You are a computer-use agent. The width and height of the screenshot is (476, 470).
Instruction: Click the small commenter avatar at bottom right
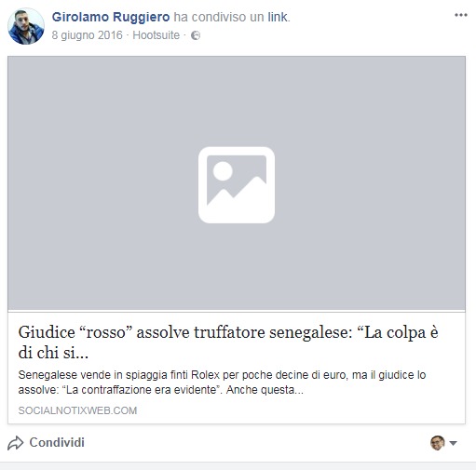(x=438, y=443)
